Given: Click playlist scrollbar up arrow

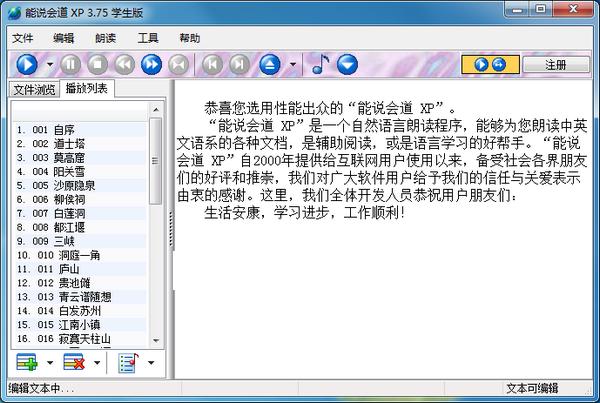Looking at the screenshot, I should pos(156,110).
